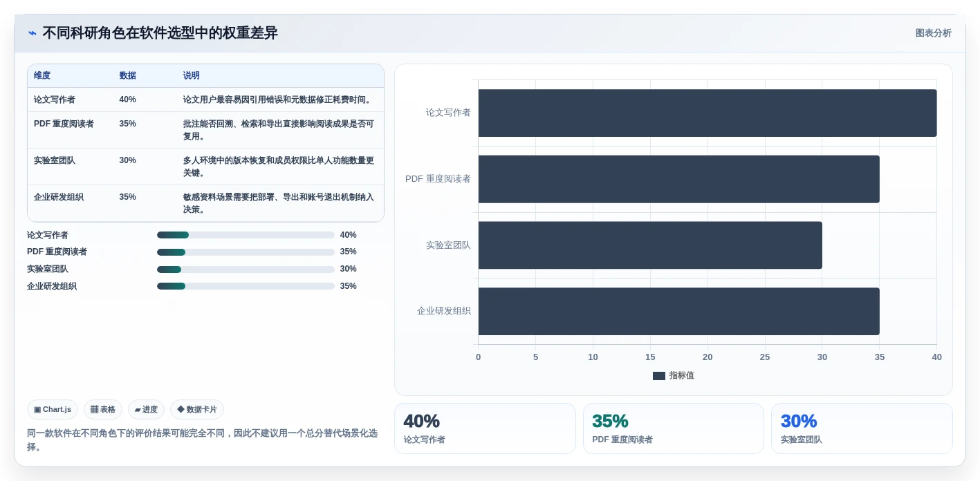Click the 企业研发组织 progress bar
The height and width of the screenshot is (481, 980).
tap(246, 286)
